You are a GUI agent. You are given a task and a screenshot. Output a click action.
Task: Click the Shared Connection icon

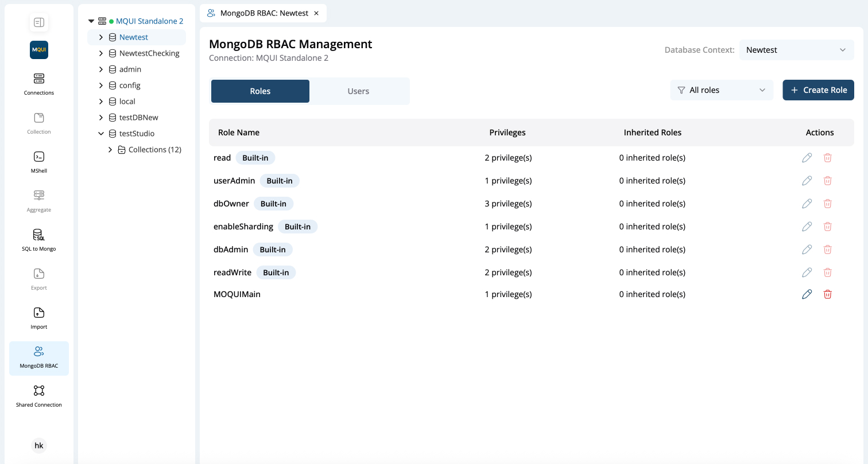[x=39, y=391]
